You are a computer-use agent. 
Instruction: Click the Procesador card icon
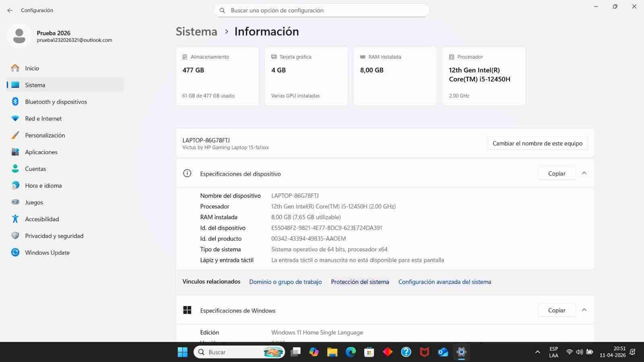click(452, 57)
